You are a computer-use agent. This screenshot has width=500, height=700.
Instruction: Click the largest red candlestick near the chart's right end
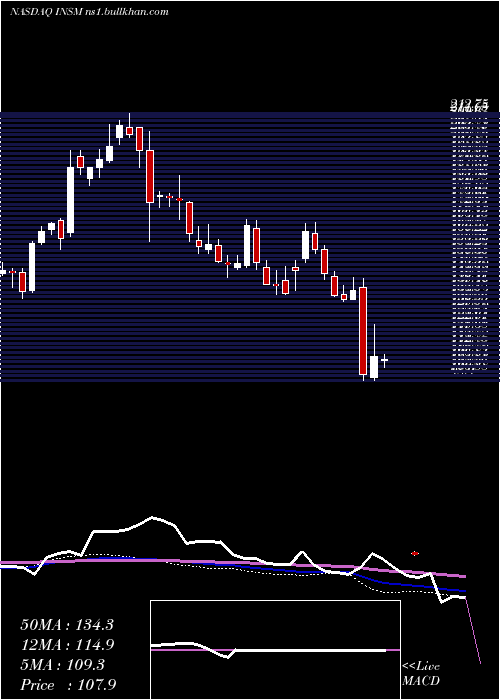[x=363, y=331]
